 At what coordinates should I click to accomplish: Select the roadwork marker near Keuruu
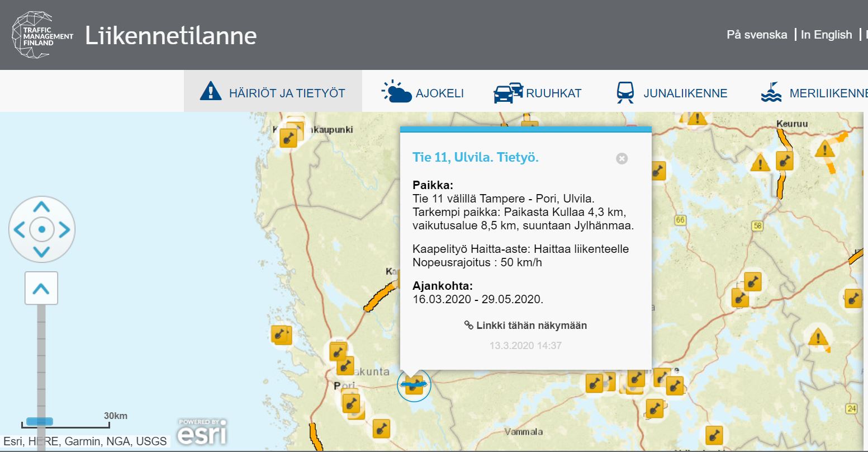point(785,161)
